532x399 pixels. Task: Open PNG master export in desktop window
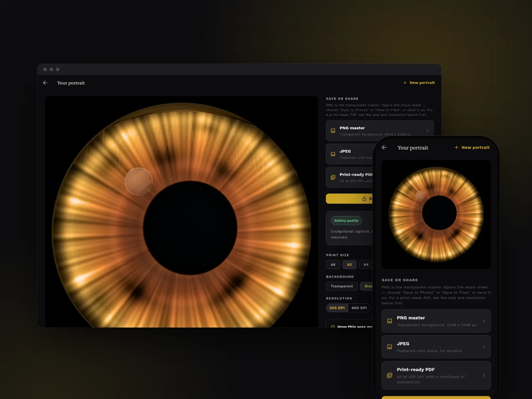pyautogui.click(x=380, y=131)
